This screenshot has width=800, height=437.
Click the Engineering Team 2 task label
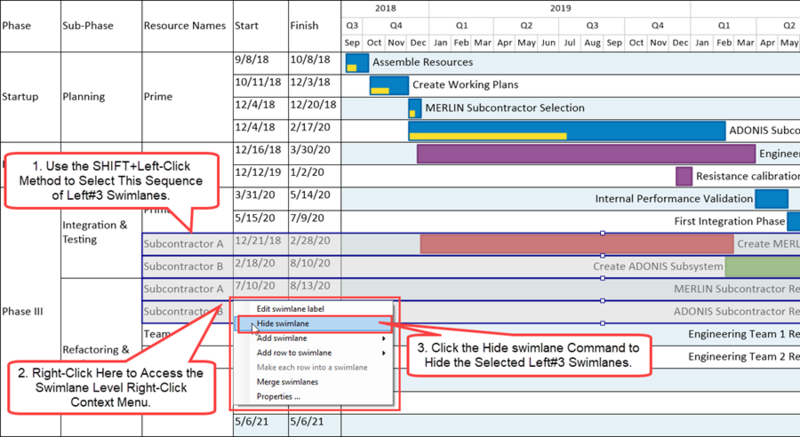tap(744, 356)
